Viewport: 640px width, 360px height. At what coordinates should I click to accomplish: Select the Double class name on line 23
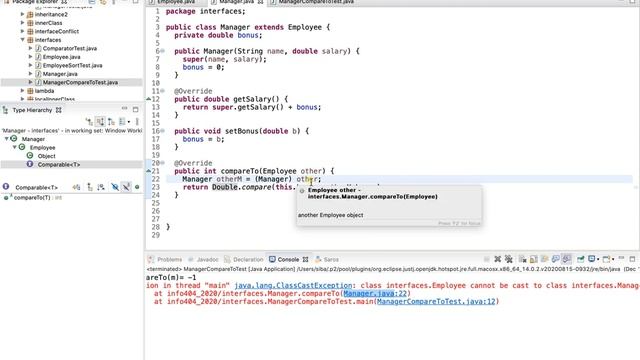224,187
